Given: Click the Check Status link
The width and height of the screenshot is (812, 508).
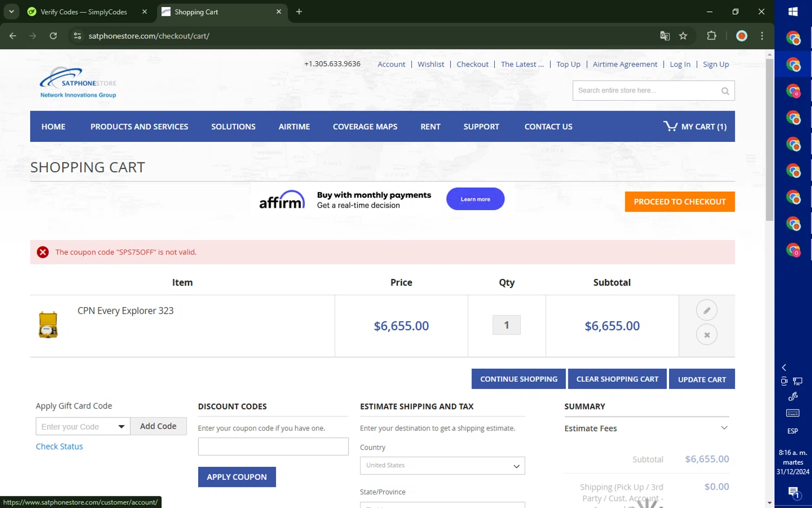Looking at the screenshot, I should (59, 447).
